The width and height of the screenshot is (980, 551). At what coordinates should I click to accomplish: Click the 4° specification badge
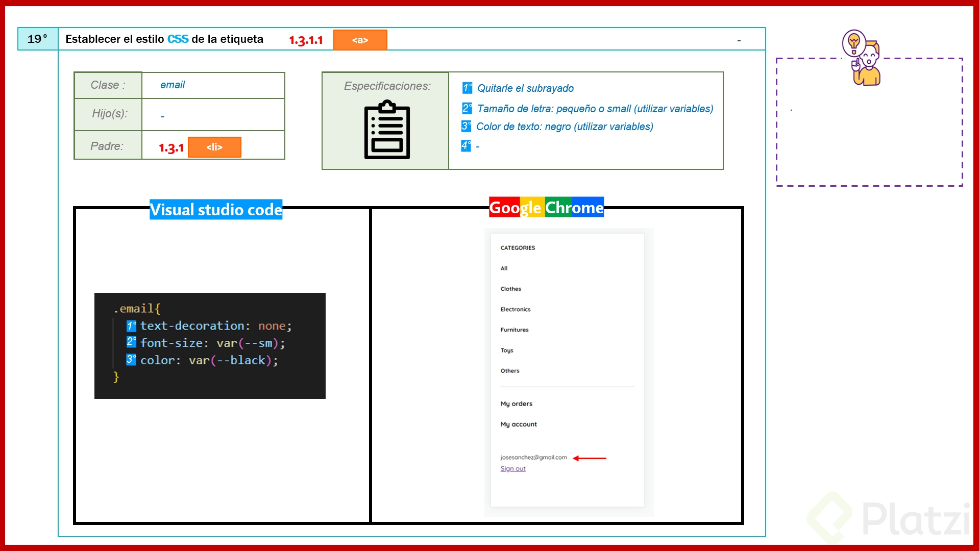coord(465,146)
